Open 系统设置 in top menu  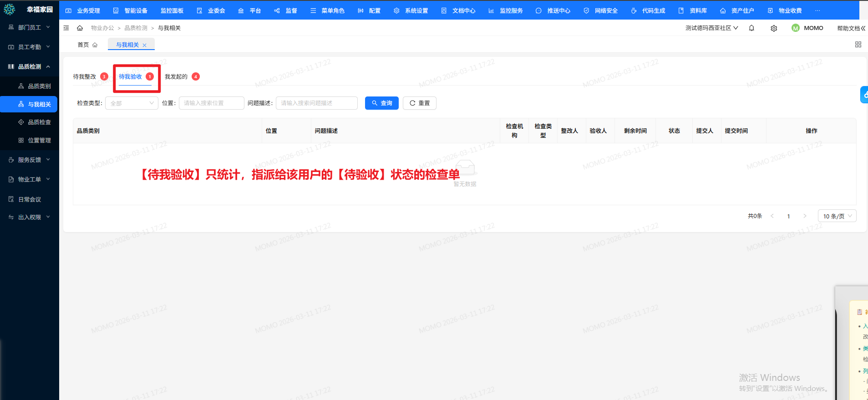click(x=411, y=10)
